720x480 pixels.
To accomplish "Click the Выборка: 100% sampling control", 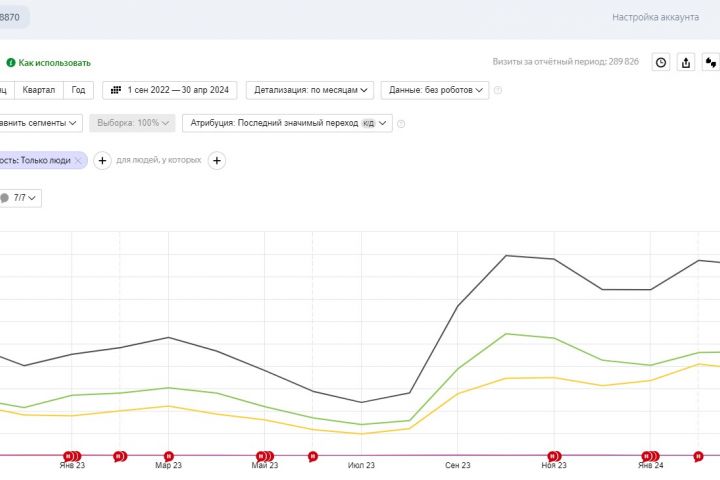I will point(132,123).
